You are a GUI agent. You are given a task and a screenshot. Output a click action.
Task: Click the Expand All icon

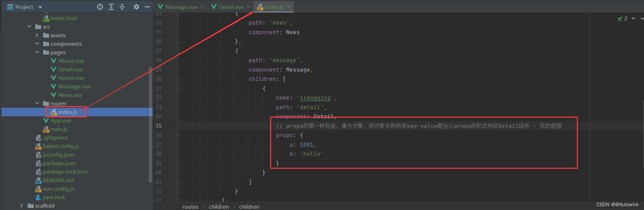pyautogui.click(x=111, y=7)
